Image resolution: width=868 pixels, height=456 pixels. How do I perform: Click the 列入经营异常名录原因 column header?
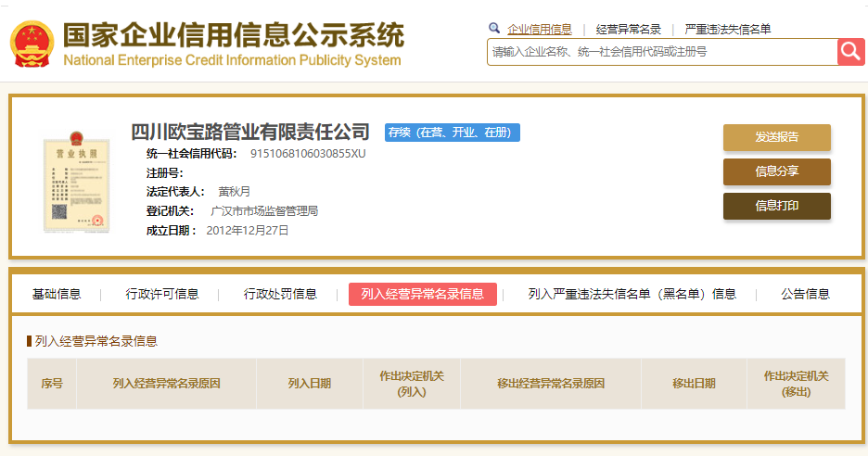tap(166, 384)
